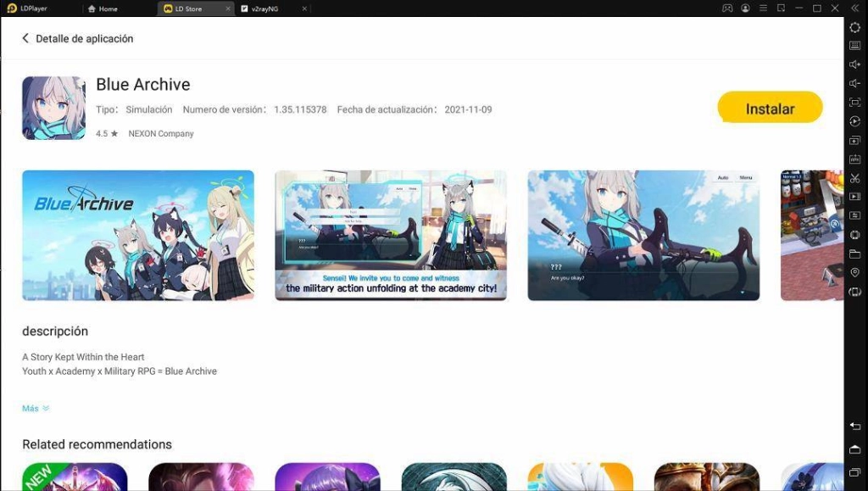Click the Simulación type label
The width and height of the screenshot is (868, 491).
pos(149,109)
